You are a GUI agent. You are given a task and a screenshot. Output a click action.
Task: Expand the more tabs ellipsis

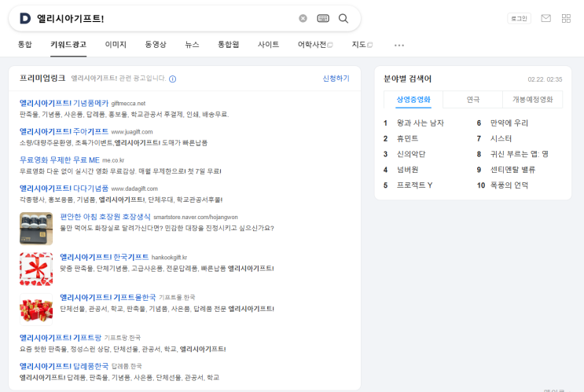click(x=399, y=45)
